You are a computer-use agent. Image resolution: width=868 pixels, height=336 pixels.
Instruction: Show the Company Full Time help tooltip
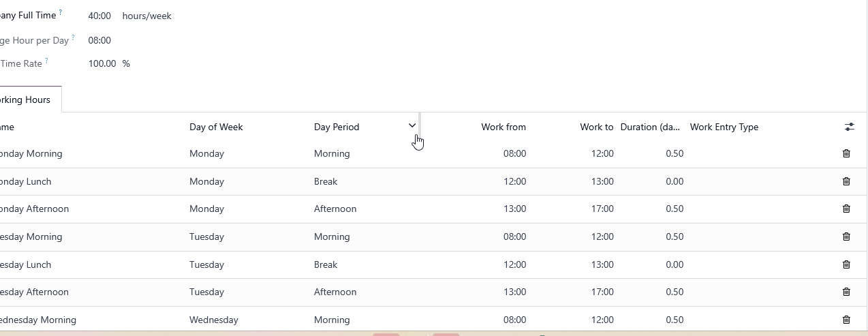[x=60, y=12]
